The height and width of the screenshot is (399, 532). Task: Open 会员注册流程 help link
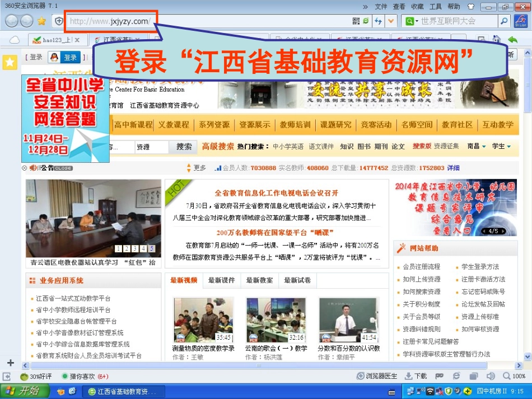[x=421, y=267]
